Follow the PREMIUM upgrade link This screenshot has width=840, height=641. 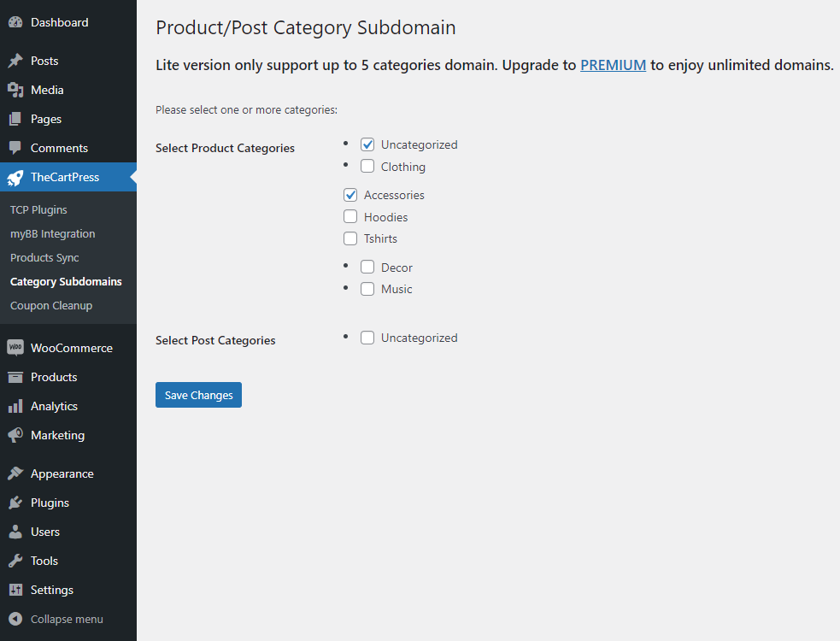pyautogui.click(x=613, y=65)
